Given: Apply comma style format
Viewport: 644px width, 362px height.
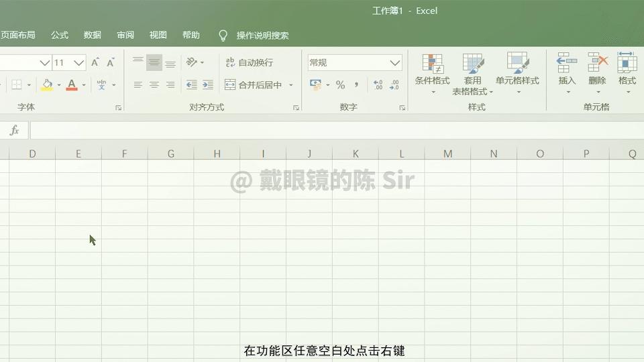Looking at the screenshot, I should coord(356,85).
